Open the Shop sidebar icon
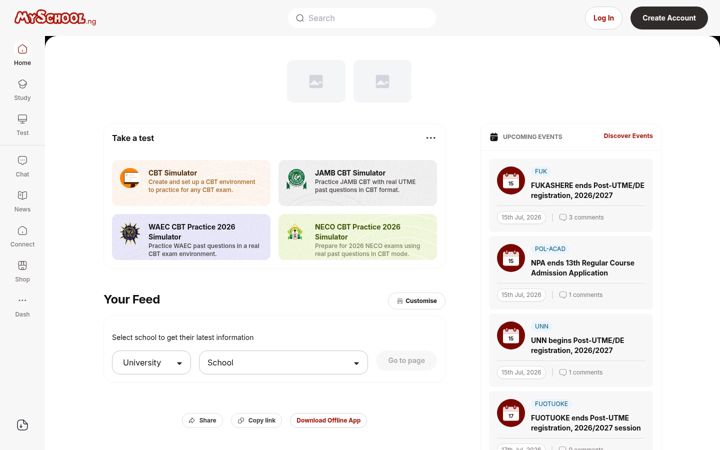This screenshot has width=720, height=450. coord(22,265)
